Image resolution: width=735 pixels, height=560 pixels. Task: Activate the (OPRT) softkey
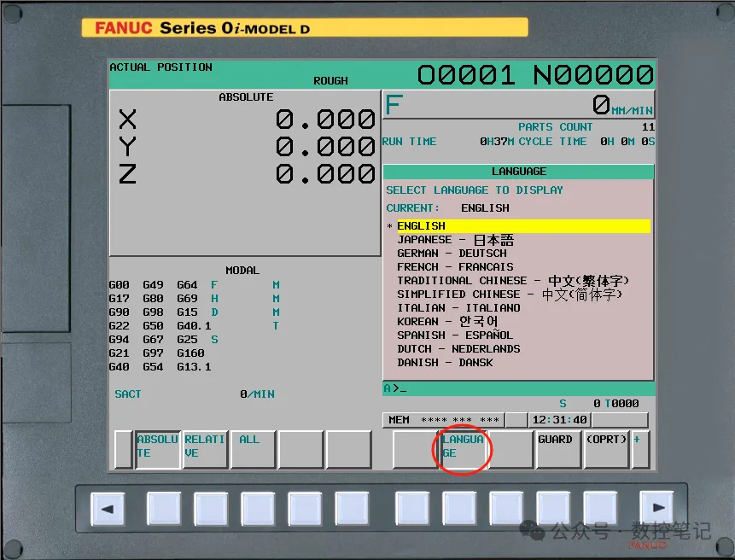tap(606, 449)
